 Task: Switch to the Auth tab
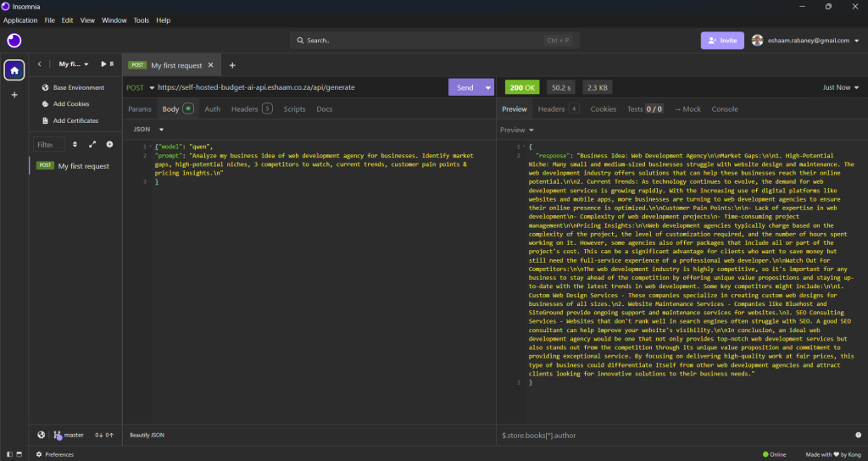coord(212,109)
